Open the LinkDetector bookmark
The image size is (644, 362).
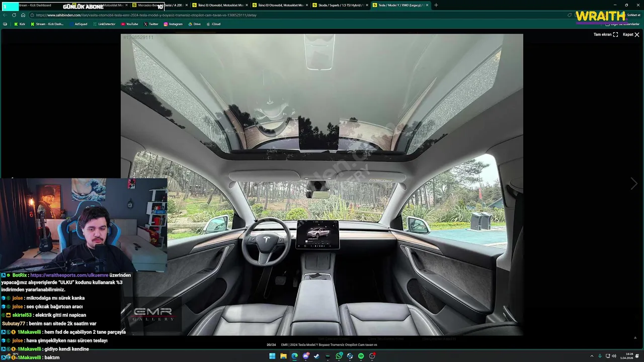pos(104,24)
